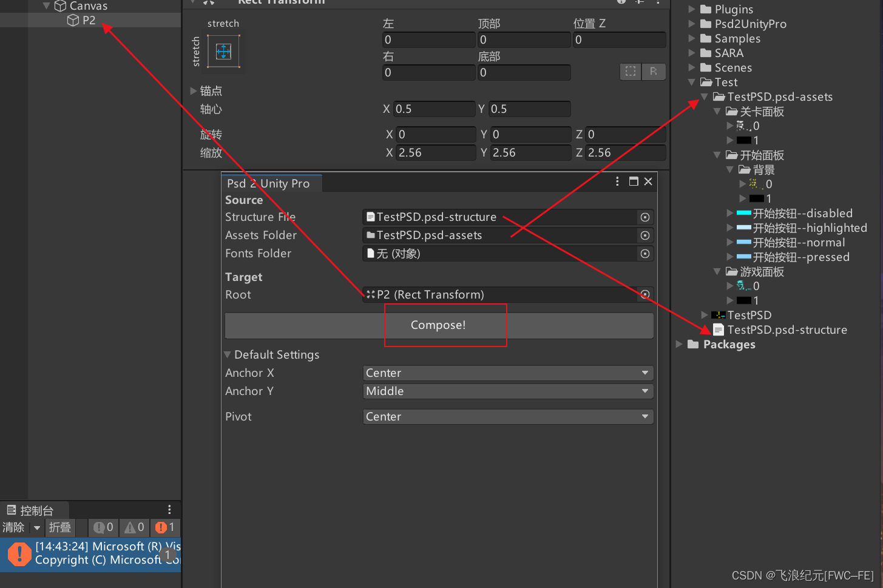Open Pivot dropdown set to Center

tap(508, 417)
